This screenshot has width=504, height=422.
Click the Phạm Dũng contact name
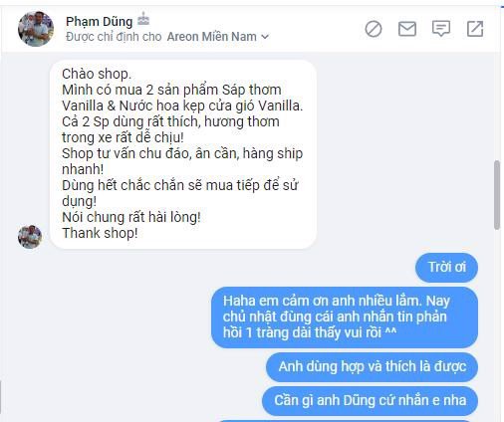pos(99,21)
